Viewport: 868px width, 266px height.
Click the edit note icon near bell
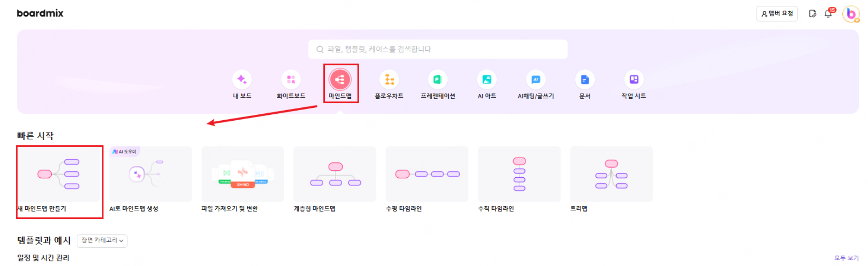point(813,14)
